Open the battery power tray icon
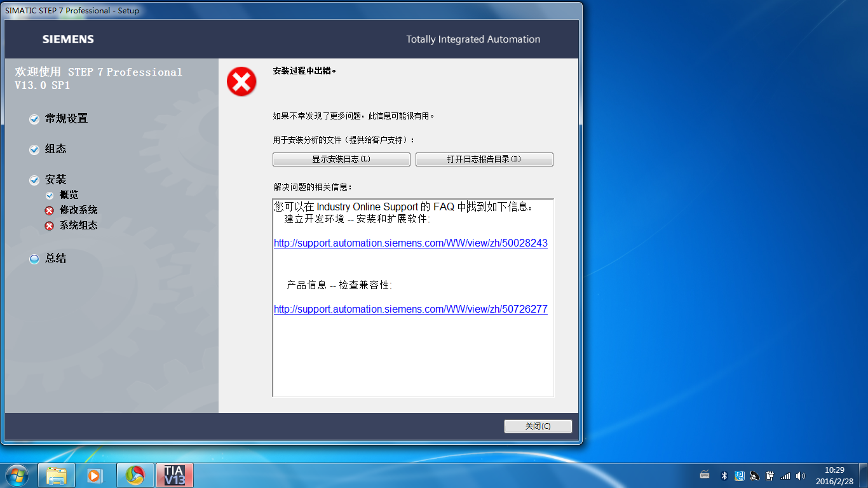The image size is (868, 488). point(770,475)
